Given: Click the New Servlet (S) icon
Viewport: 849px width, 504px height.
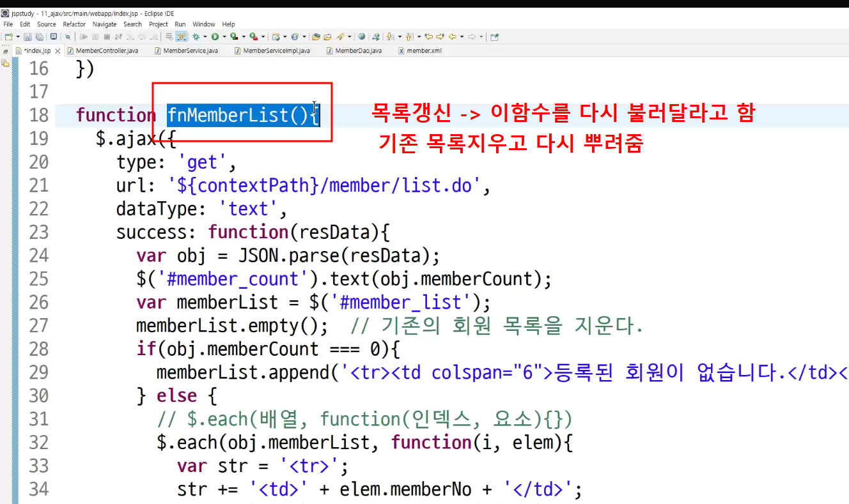Looking at the screenshot, I should pos(295,37).
